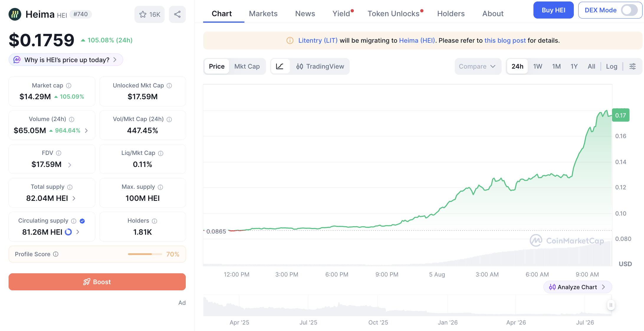Click the #740 rank badge
Screen dimensions: 644x331
[80, 14]
